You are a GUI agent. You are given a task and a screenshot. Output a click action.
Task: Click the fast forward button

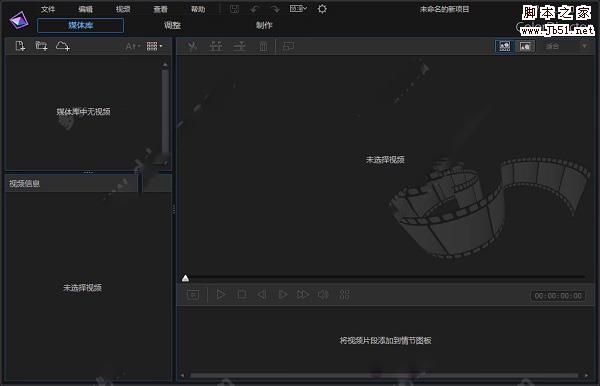[x=303, y=295]
